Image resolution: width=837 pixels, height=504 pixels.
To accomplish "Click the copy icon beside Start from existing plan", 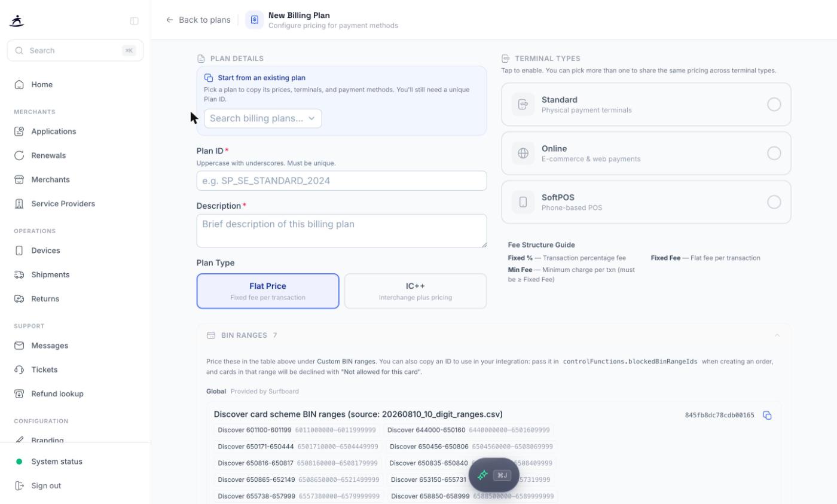I will pyautogui.click(x=209, y=78).
